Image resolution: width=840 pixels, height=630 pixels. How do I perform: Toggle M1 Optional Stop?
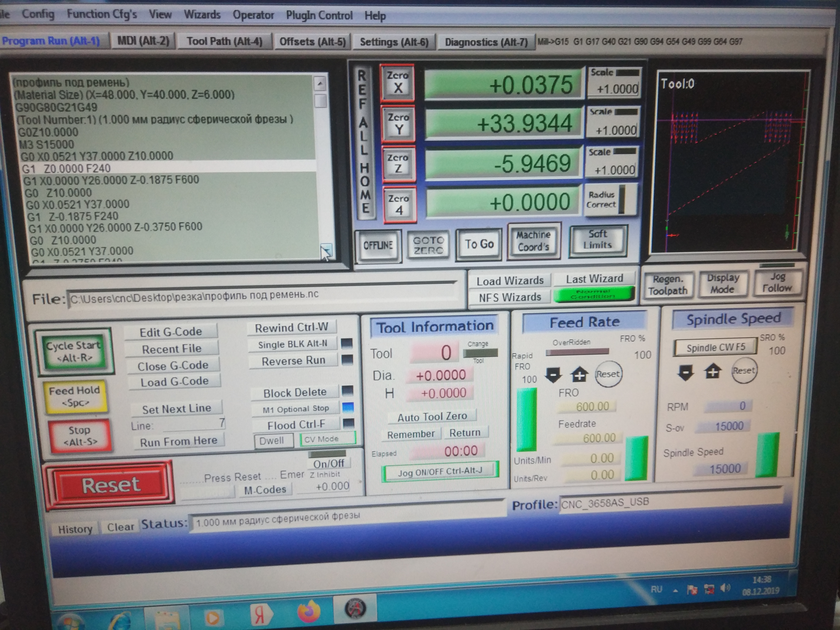pyautogui.click(x=295, y=409)
